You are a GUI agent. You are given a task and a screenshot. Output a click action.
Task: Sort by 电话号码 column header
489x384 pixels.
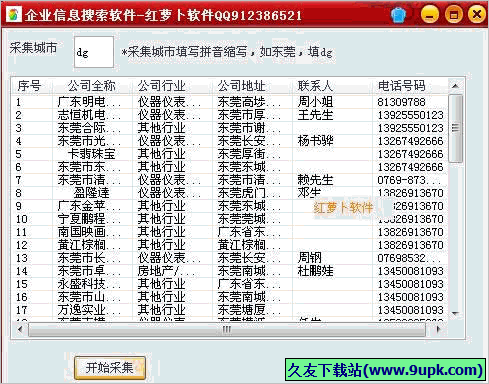tap(402, 86)
